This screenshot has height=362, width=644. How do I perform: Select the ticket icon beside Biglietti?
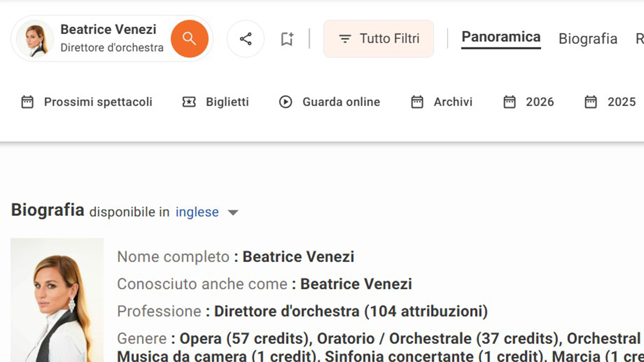pyautogui.click(x=189, y=102)
